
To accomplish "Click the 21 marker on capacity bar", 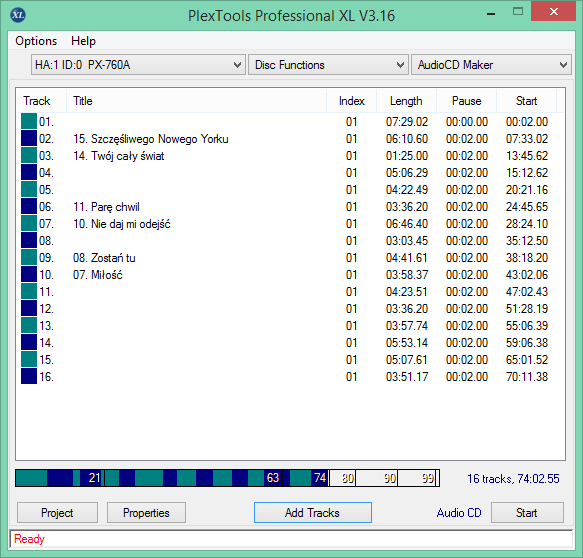I will pos(94,478).
